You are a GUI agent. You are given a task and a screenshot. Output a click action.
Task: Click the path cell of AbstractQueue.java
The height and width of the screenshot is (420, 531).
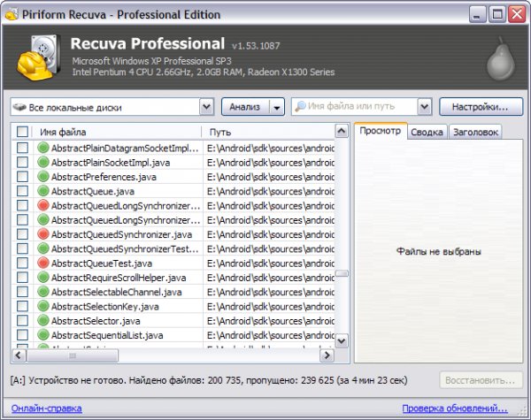[x=270, y=191]
